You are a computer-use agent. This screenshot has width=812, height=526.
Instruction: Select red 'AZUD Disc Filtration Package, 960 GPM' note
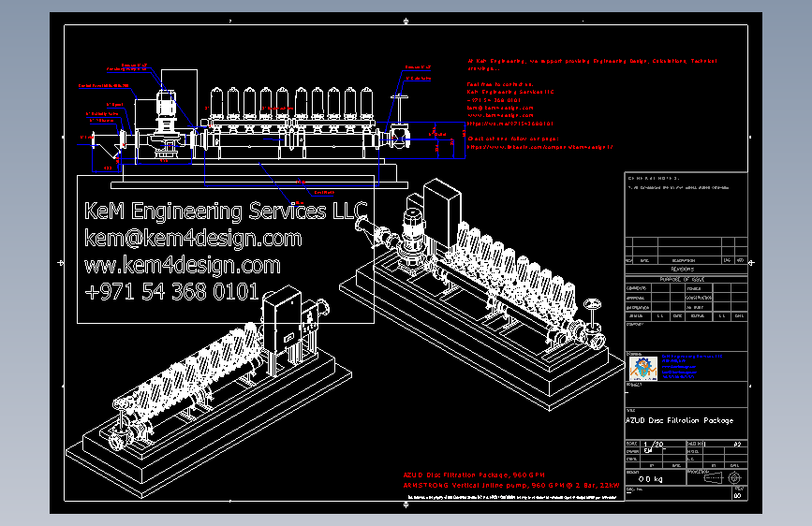tap(474, 475)
